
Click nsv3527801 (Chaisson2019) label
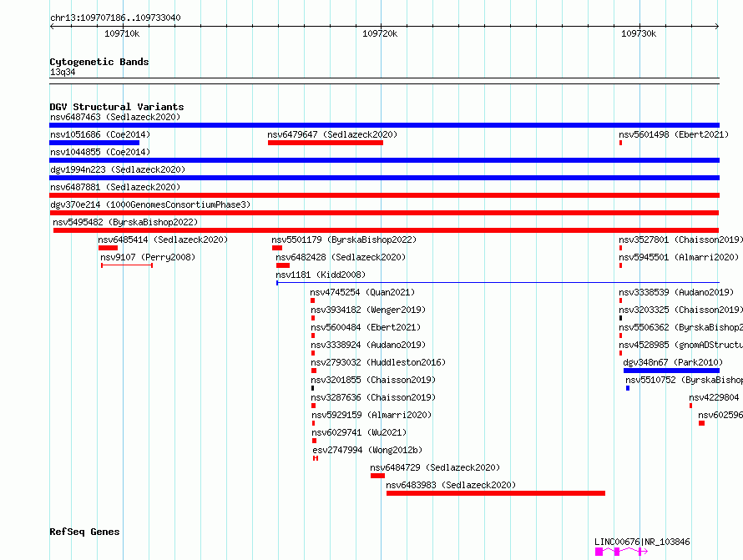681,240
